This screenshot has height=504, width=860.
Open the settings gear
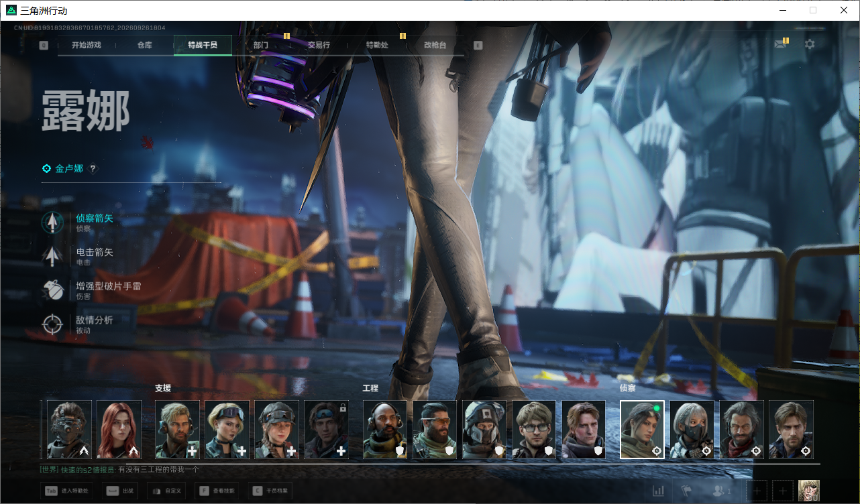[x=810, y=44]
